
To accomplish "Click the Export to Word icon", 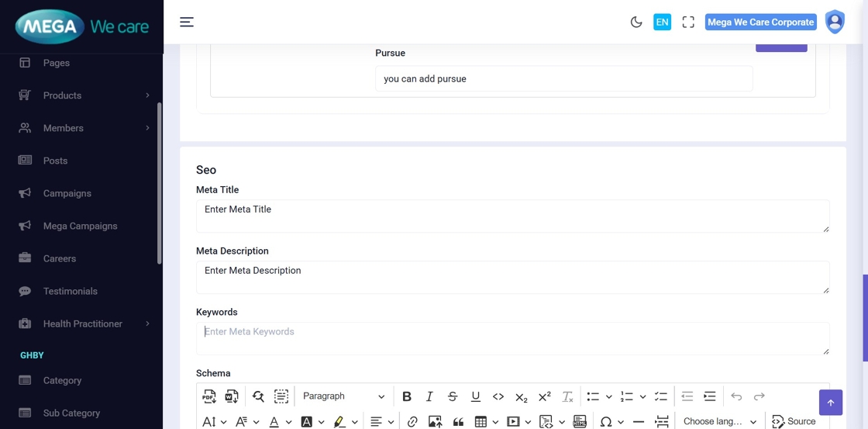I will [x=231, y=396].
